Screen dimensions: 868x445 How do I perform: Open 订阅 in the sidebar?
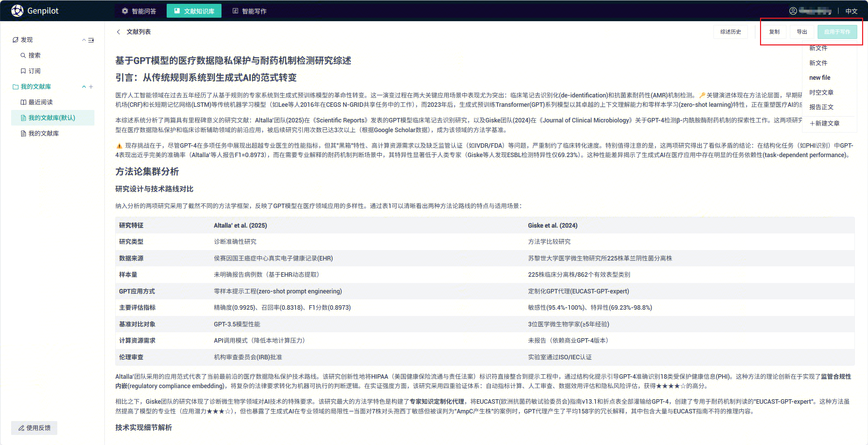click(x=34, y=71)
